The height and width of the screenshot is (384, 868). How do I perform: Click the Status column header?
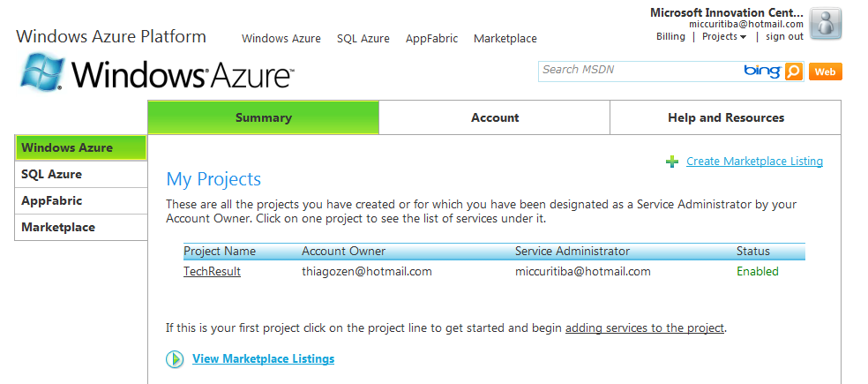(x=752, y=251)
